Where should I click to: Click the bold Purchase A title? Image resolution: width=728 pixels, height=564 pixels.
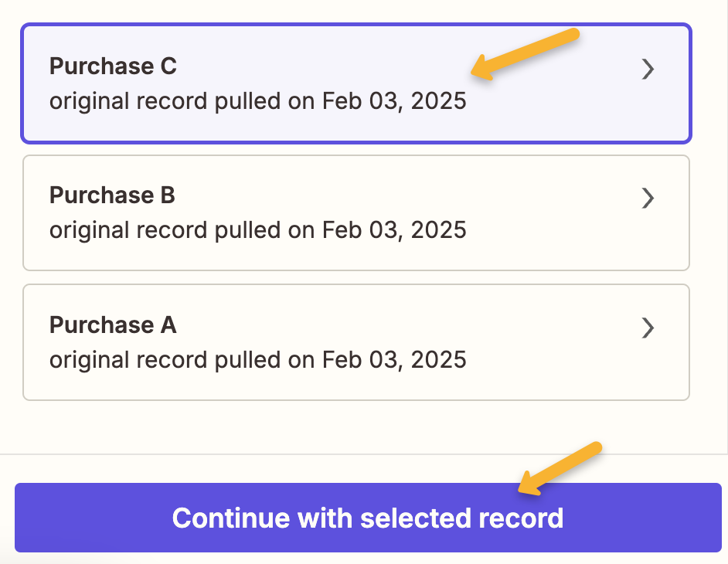(x=113, y=325)
